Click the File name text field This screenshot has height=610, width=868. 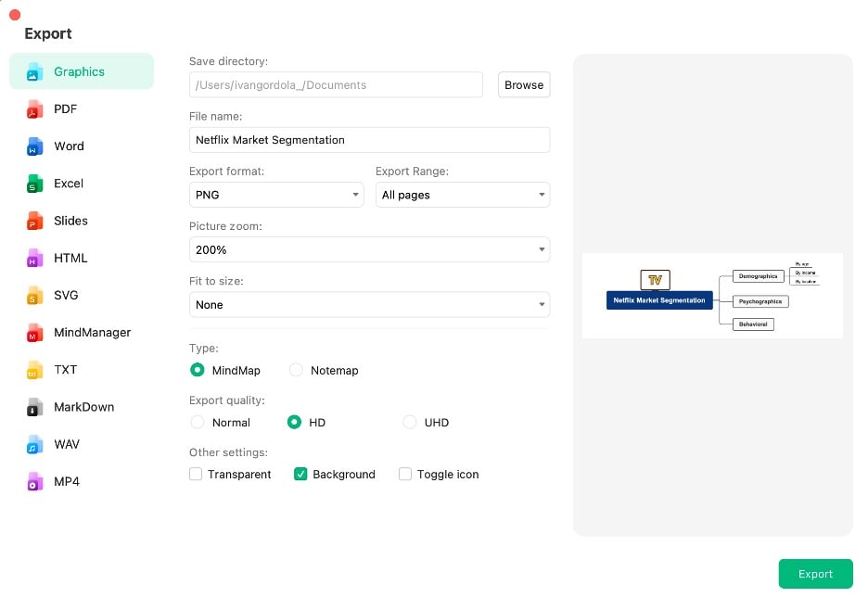click(x=369, y=140)
